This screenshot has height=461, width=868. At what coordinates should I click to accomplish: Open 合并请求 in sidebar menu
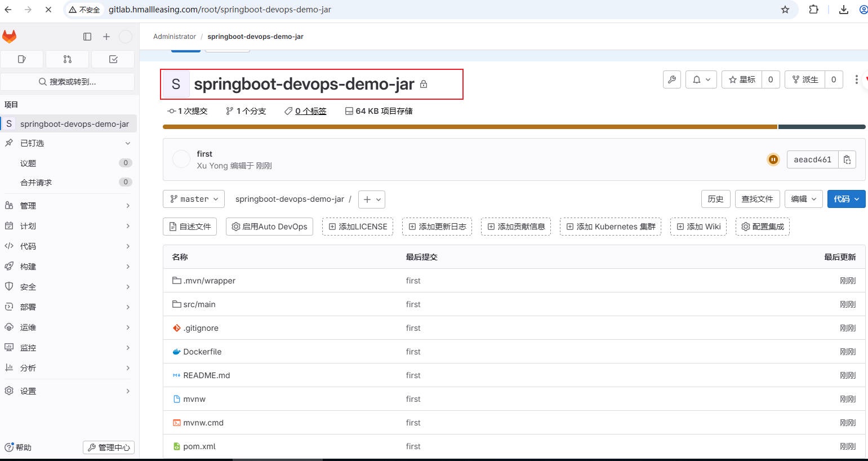36,182
